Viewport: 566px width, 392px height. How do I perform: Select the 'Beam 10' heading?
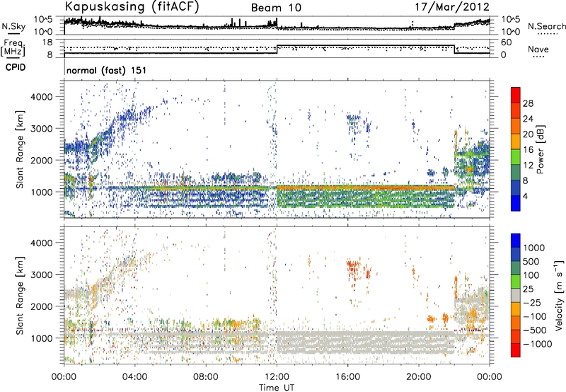click(276, 8)
